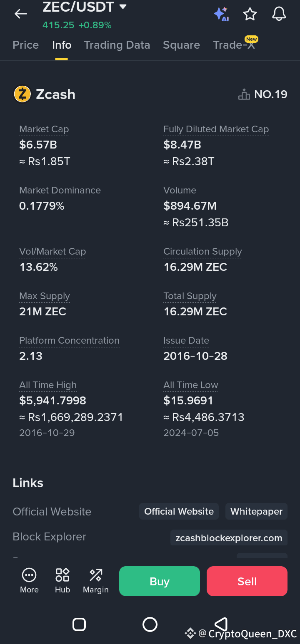Switch to the Trading Data tab
Screen dimensions: 300x644
tap(117, 45)
